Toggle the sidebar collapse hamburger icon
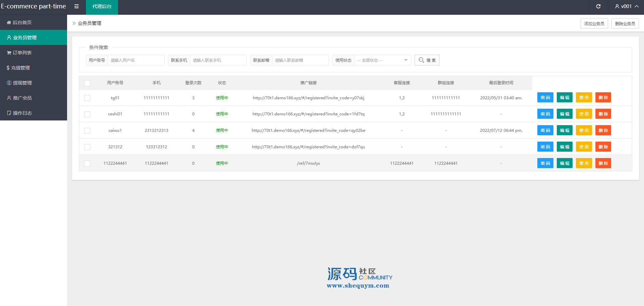This screenshot has height=306, width=644. point(76,6)
